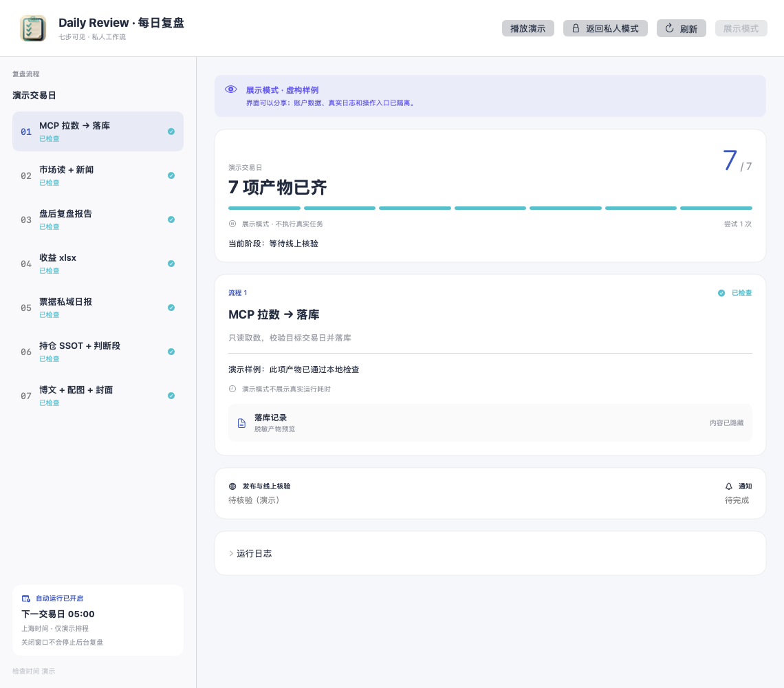This screenshot has height=688, width=784.
Task: Click the fourth progress bar segment
Action: [x=490, y=208]
